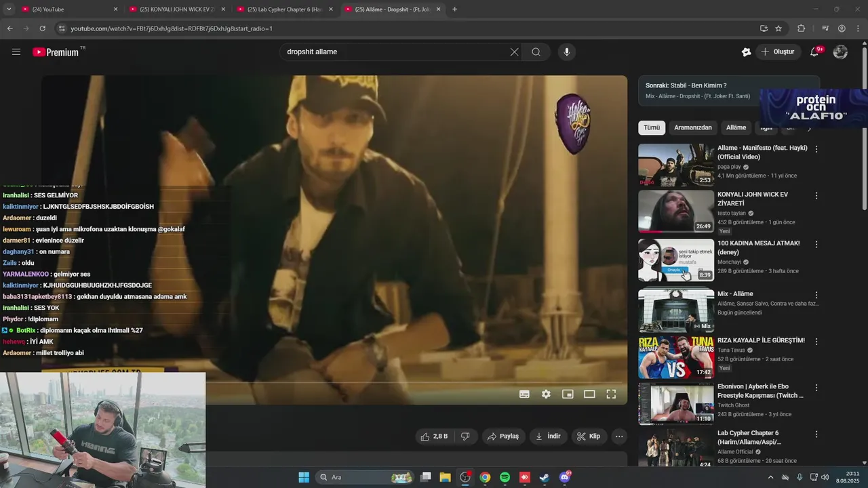Click the YouTube page vertical scrollbar
The image size is (868, 488).
864,129
